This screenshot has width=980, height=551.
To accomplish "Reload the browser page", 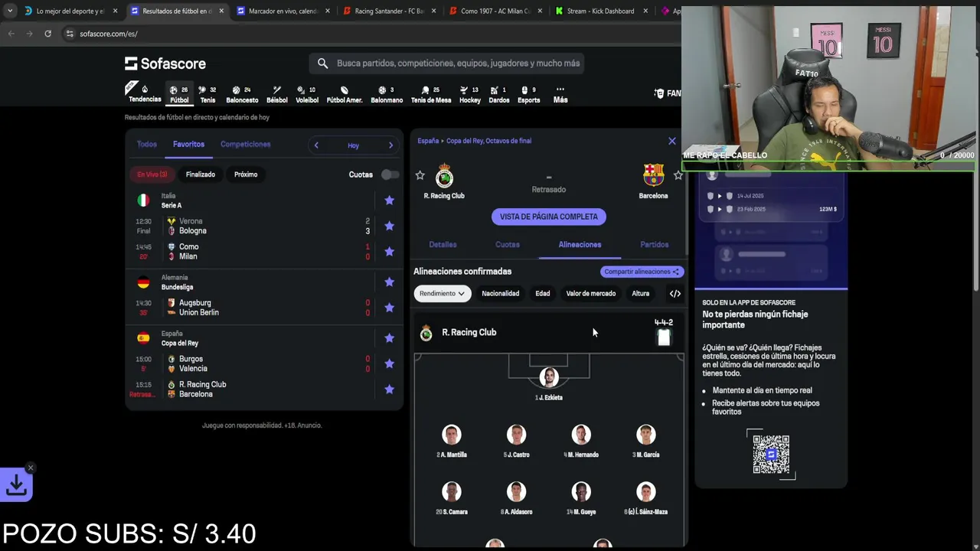I will (47, 34).
